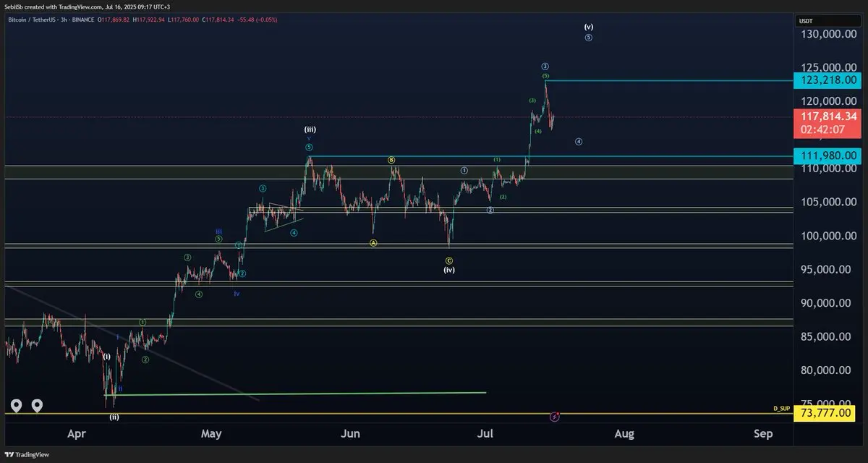Click the (iii) wave label
This screenshot has width=868, height=463.
(310, 129)
